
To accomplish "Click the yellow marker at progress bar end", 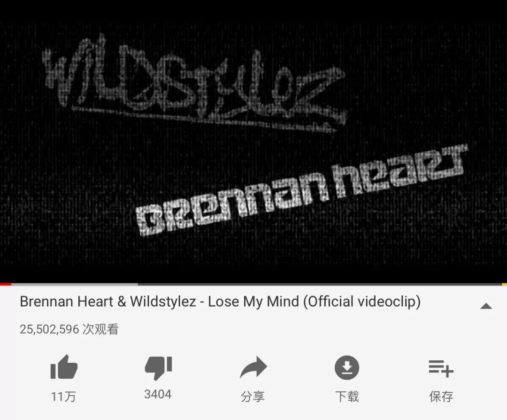I will [504, 284].
